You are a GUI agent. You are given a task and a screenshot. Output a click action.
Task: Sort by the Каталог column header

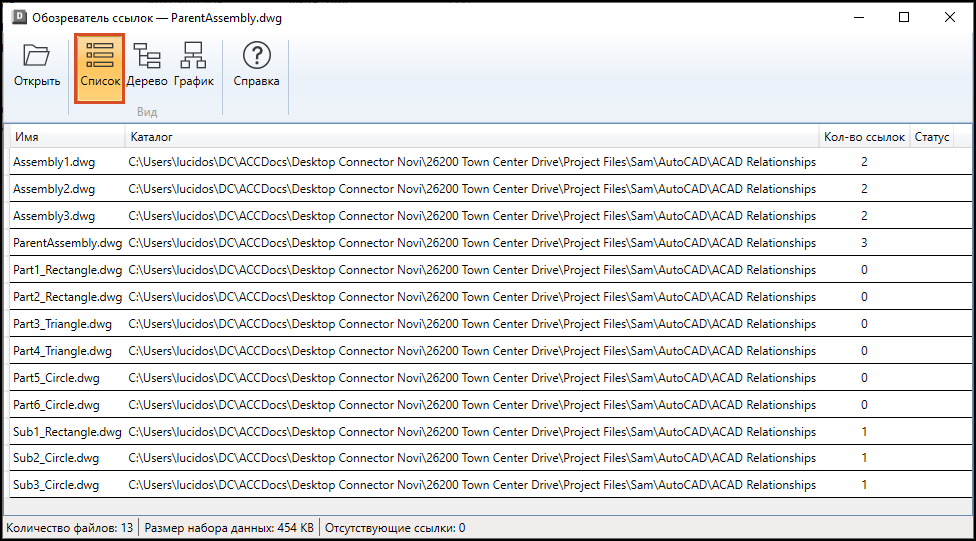pos(472,137)
